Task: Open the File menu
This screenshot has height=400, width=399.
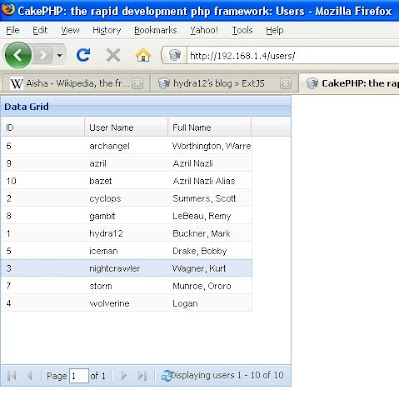Action: (13, 30)
